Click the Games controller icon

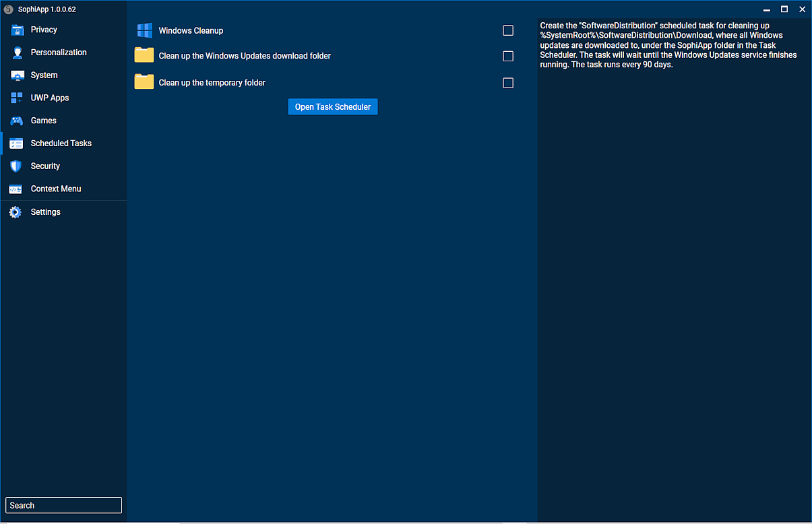pyautogui.click(x=17, y=121)
